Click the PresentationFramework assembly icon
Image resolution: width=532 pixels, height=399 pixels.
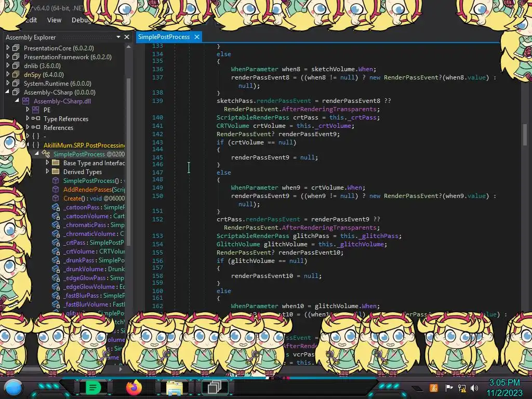tap(16, 56)
